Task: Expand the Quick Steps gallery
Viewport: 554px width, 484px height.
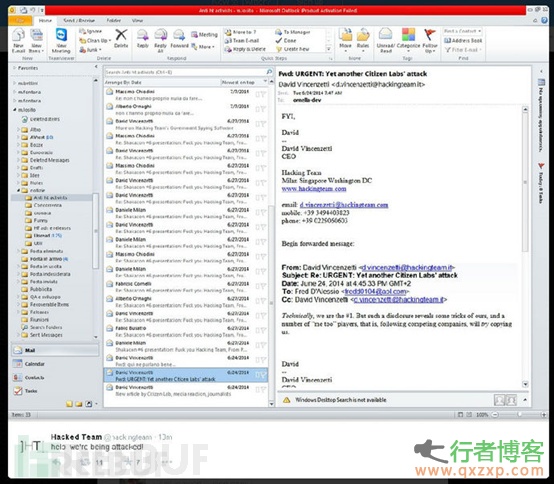Action: (329, 49)
